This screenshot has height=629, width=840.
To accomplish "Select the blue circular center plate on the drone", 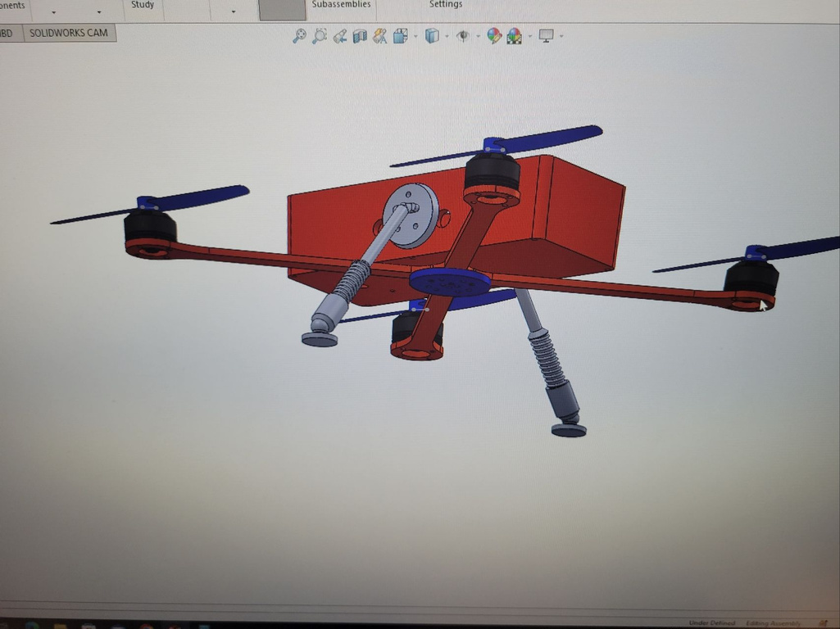I will click(x=450, y=280).
